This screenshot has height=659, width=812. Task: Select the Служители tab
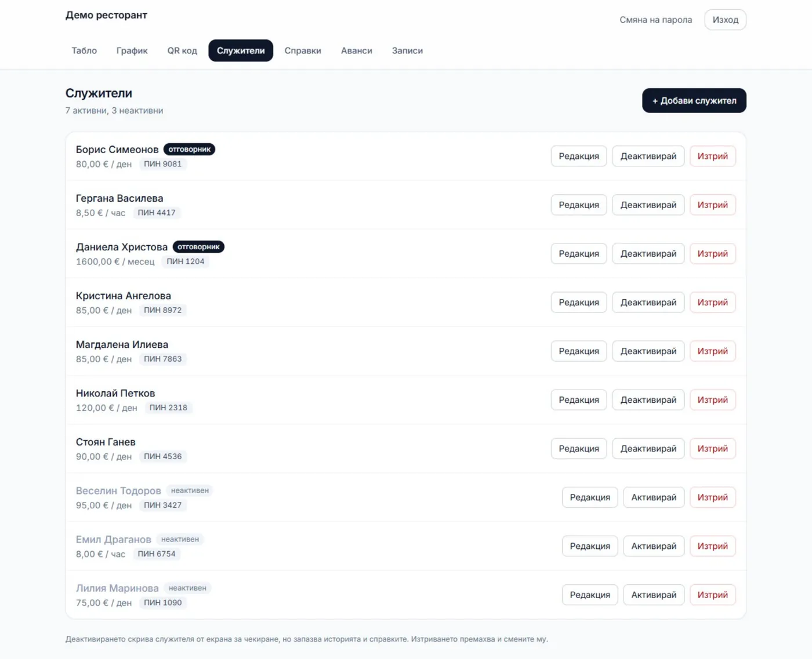[x=241, y=50]
